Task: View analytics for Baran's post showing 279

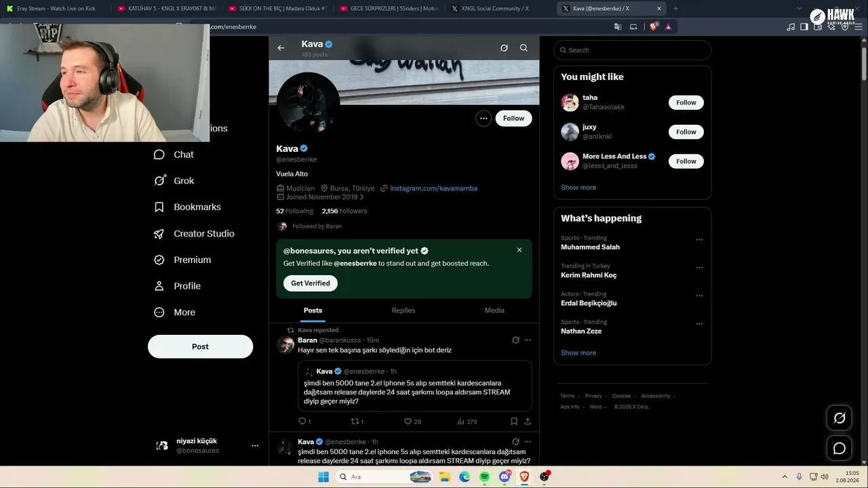Action: 467,422
